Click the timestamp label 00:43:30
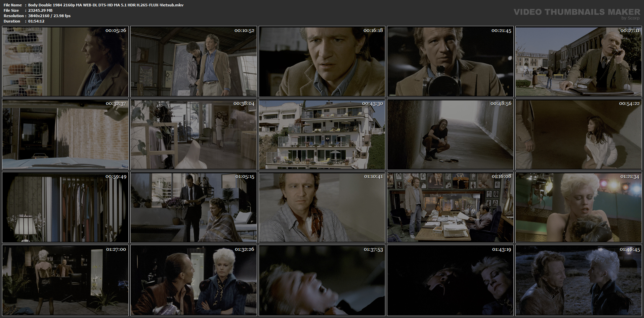This screenshot has height=318, width=644. tap(372, 104)
